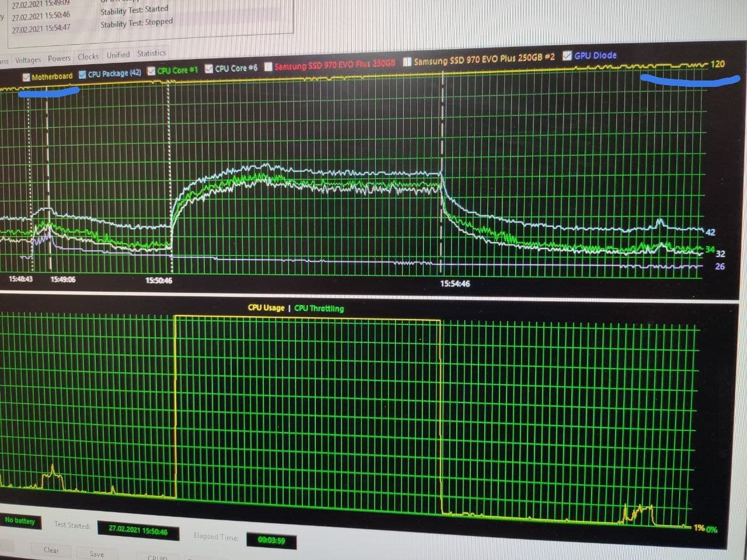The height and width of the screenshot is (560, 747).
Task: Click the 15:48:43 time label on graph
Action: (x=21, y=279)
